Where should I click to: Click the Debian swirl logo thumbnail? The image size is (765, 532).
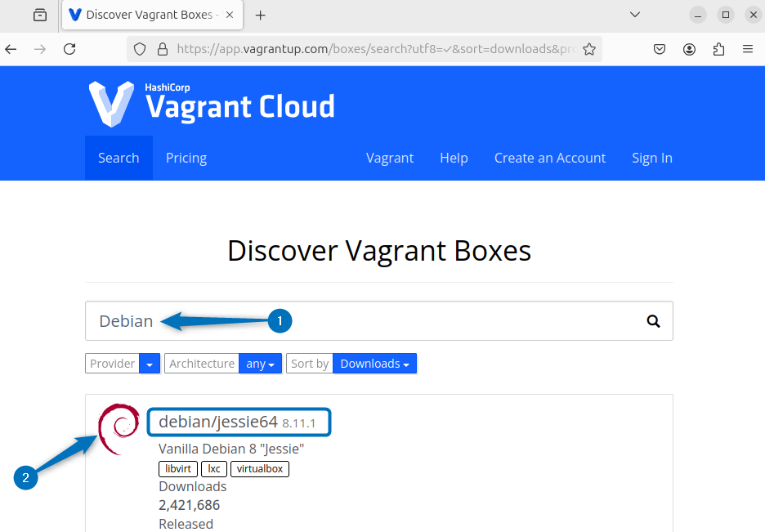tap(119, 428)
